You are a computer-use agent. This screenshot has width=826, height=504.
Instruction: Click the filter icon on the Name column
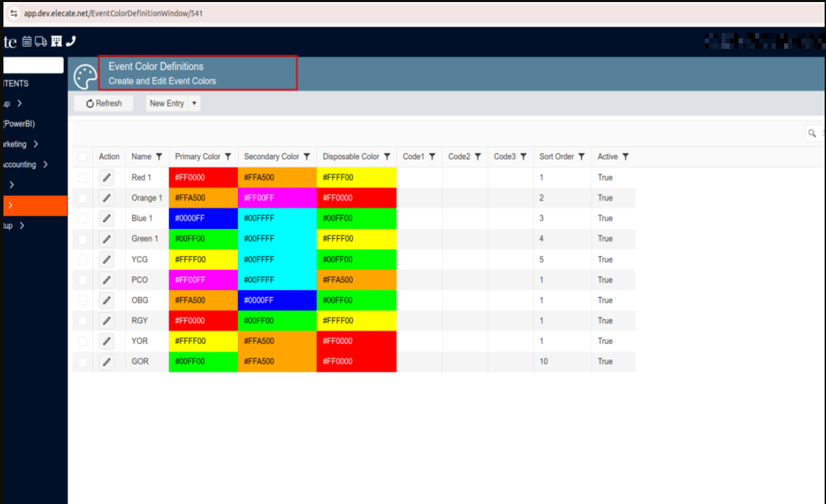pos(159,157)
